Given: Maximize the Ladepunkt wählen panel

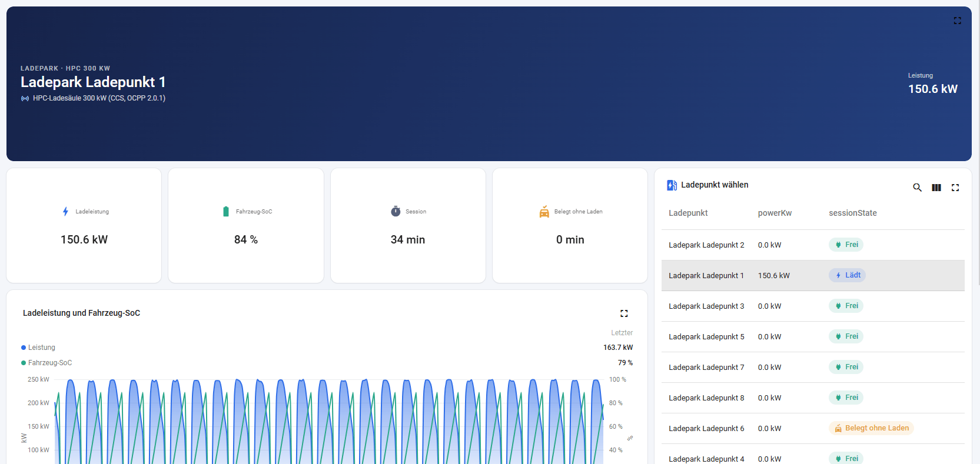Looking at the screenshot, I should click(x=955, y=188).
